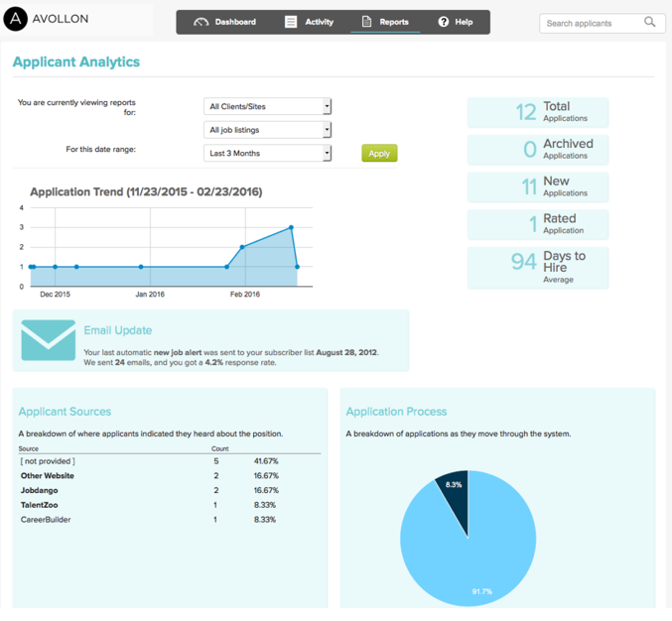
Task: Click the search magnifying glass icon
Action: click(650, 22)
